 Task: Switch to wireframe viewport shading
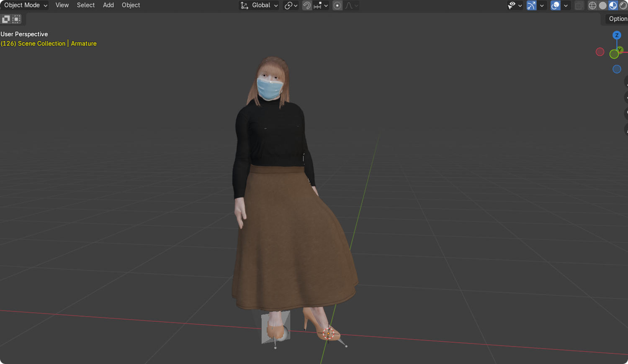coord(592,5)
